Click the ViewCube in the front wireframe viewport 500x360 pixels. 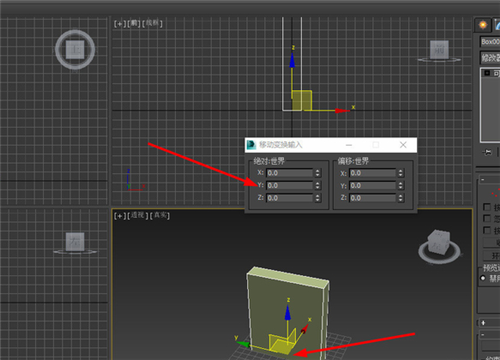439,50
